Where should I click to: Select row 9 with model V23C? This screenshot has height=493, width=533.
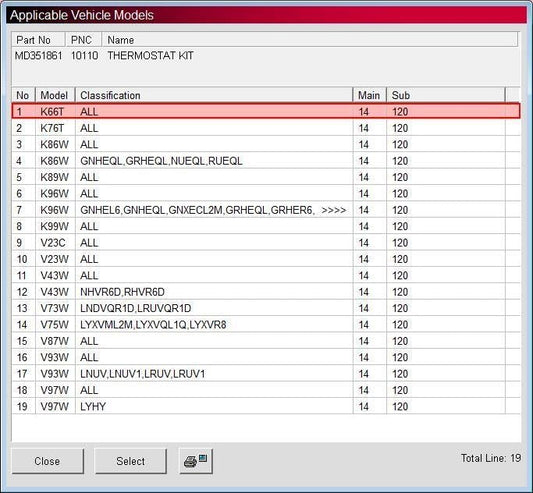pos(266,243)
